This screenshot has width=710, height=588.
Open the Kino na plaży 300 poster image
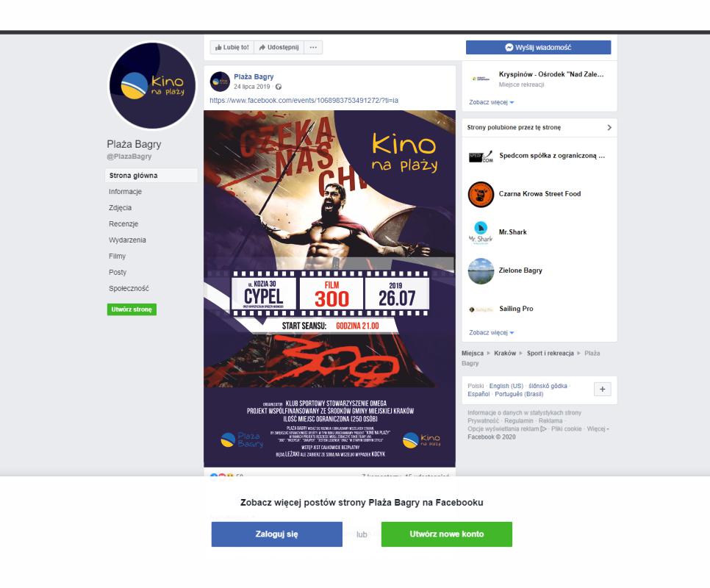point(329,289)
